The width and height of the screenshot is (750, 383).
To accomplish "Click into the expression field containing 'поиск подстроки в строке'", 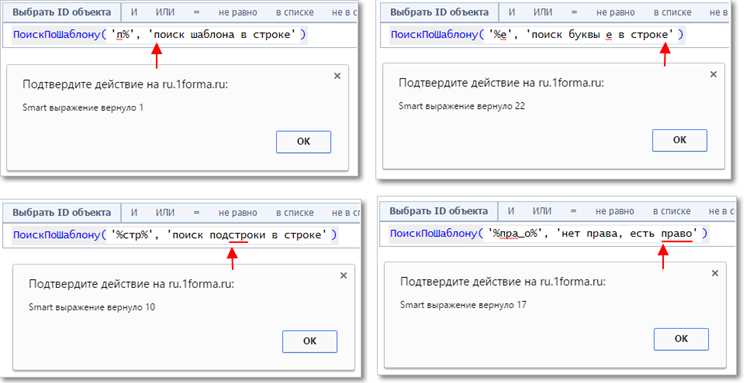I will (x=182, y=235).
